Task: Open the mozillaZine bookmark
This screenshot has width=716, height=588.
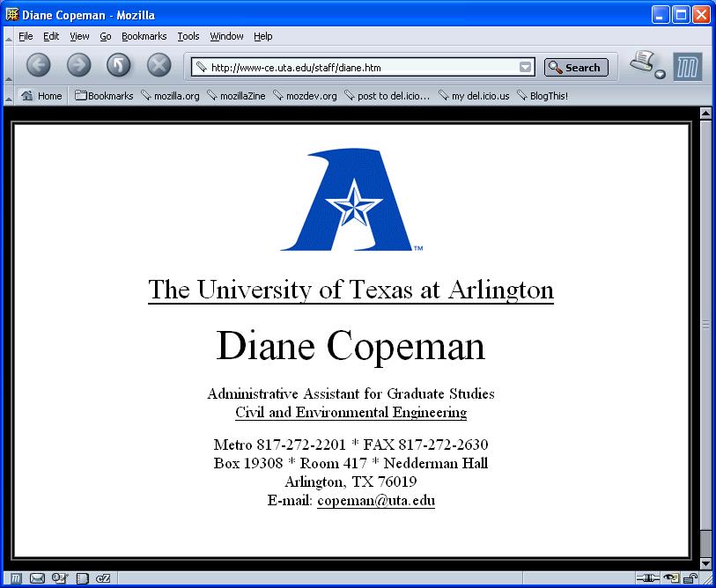Action: click(237, 96)
